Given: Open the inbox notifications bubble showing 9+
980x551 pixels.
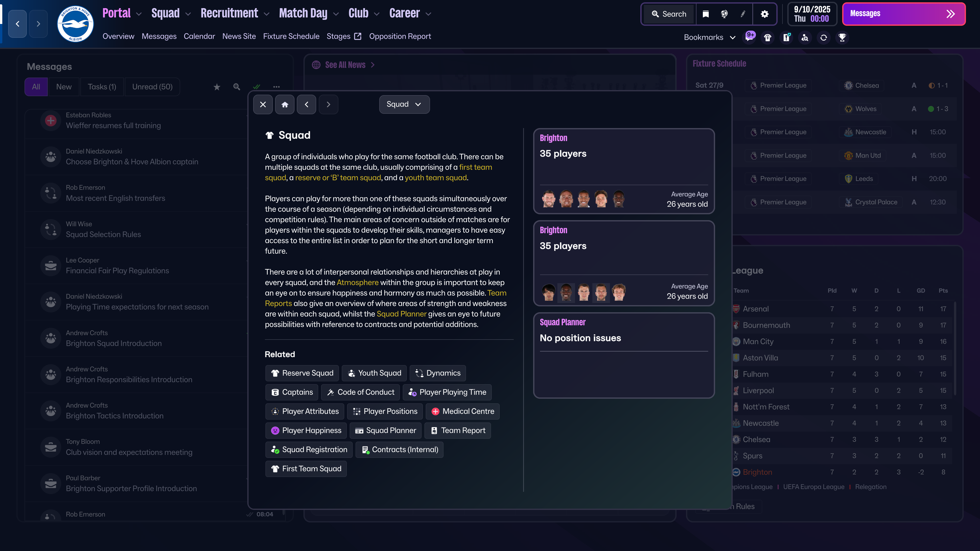Looking at the screenshot, I should (x=750, y=37).
